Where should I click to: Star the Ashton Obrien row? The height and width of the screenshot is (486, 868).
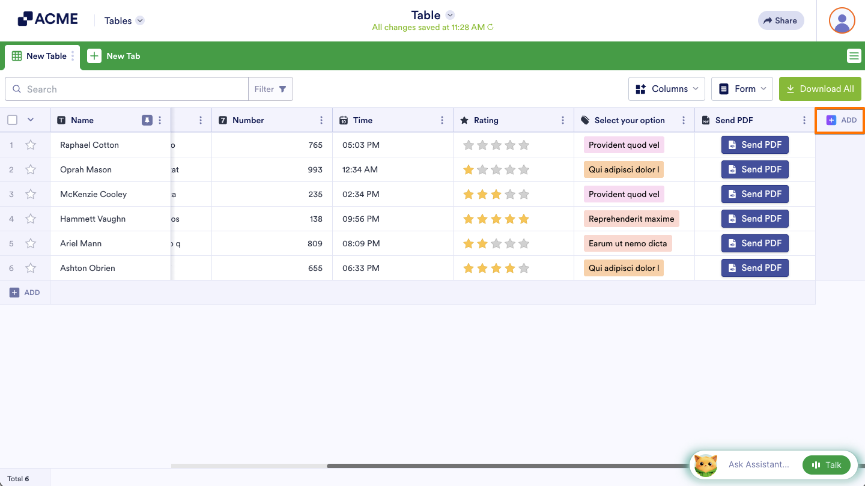(31, 268)
